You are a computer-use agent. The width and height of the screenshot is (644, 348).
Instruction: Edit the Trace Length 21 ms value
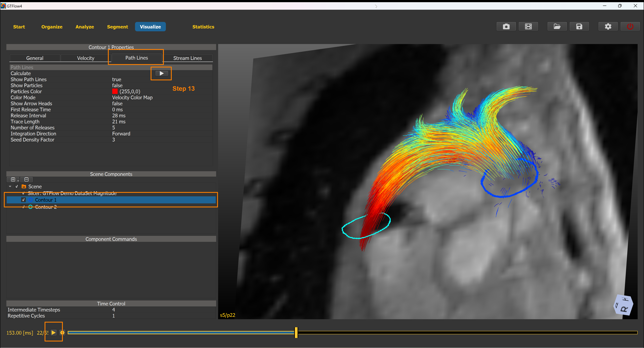162,122
